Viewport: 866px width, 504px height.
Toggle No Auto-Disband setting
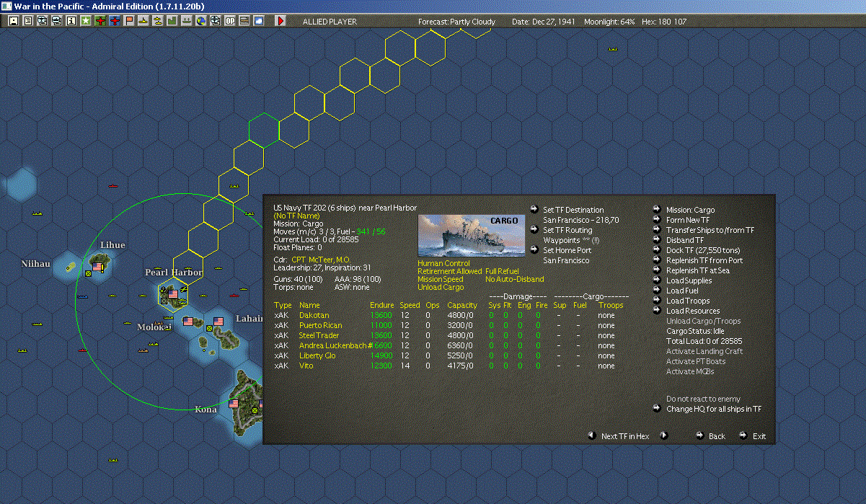(515, 279)
